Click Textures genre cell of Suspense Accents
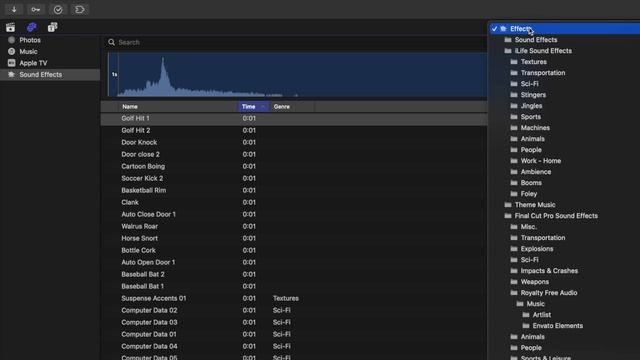 [286, 298]
